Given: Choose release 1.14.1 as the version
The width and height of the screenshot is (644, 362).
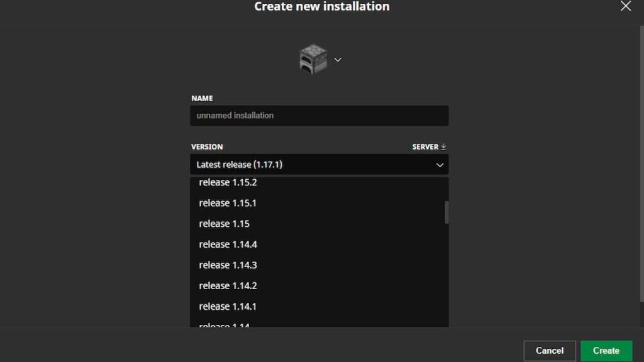Looking at the screenshot, I should [x=228, y=306].
